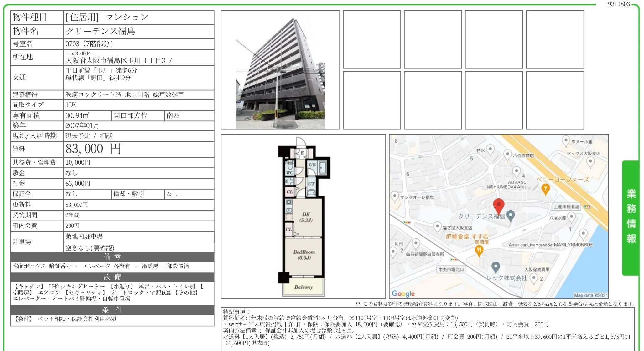
Task: Click the 上船津橋北詰 intersection label
Action: coord(566,206)
